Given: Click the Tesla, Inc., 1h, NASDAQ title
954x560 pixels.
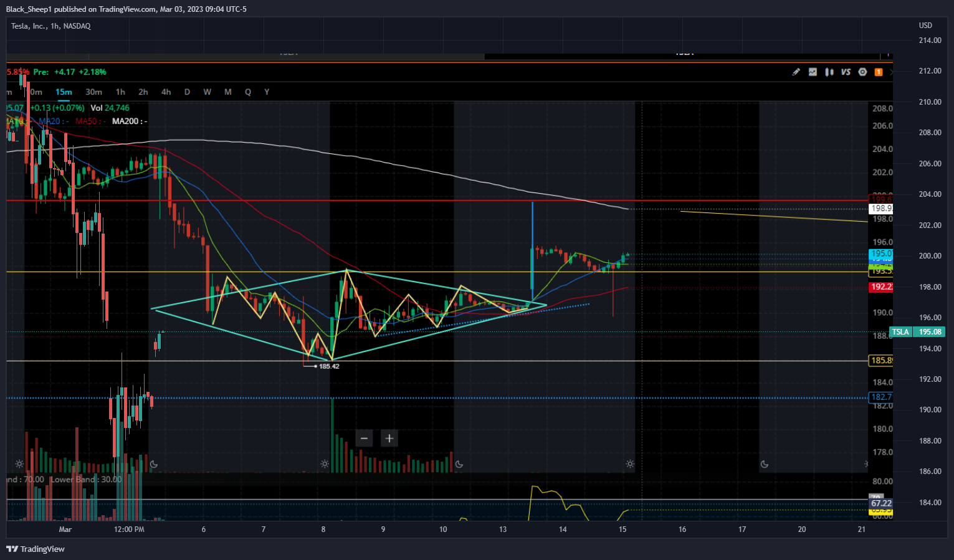Looking at the screenshot, I should [51, 26].
